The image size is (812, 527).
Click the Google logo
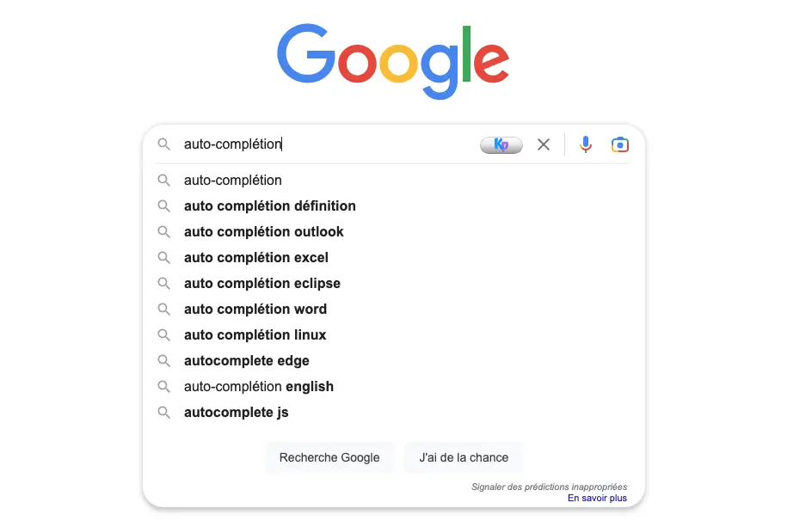pos(394,61)
